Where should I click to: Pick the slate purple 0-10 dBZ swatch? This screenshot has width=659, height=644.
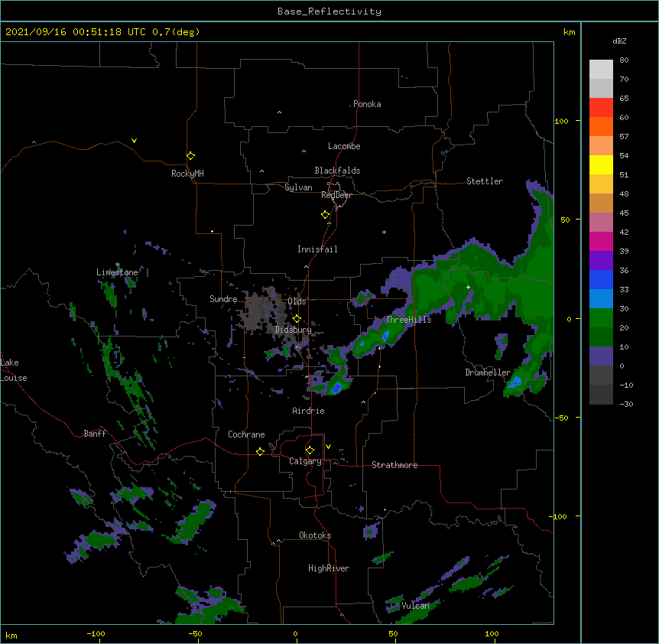click(x=601, y=356)
